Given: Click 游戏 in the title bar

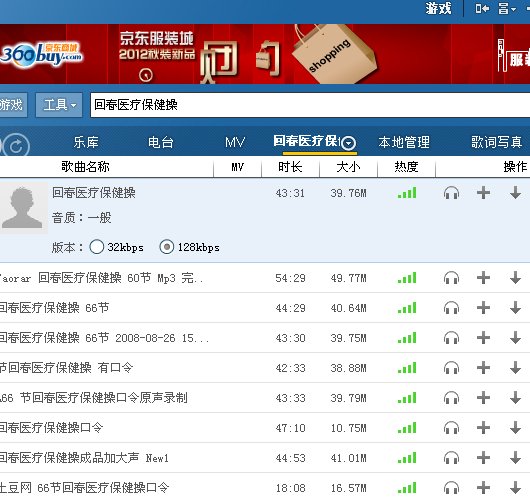Looking at the screenshot, I should pos(438,8).
